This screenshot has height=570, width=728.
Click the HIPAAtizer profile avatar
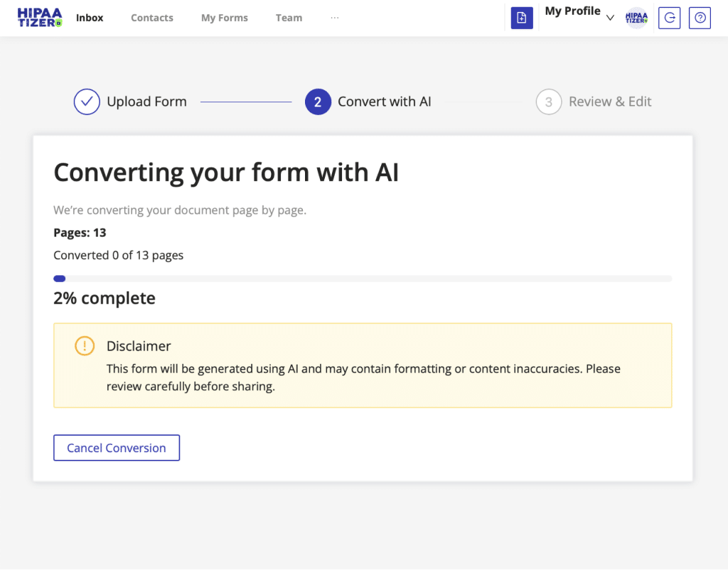click(x=636, y=18)
